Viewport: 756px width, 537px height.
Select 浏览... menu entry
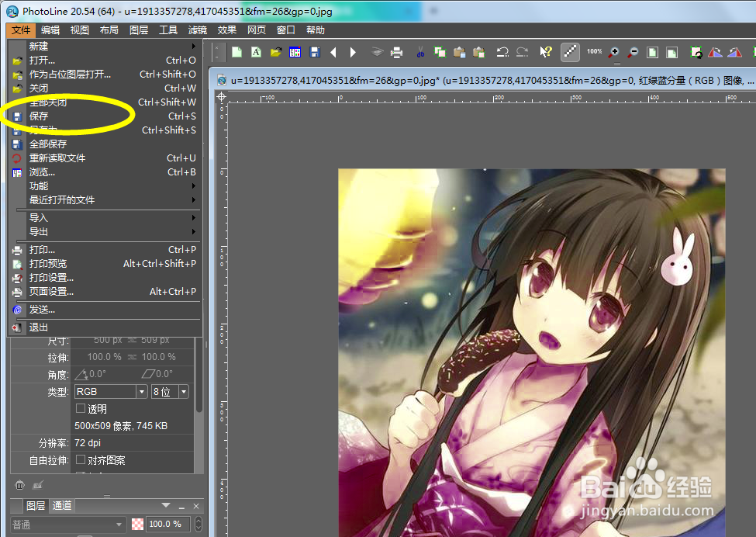tap(105, 171)
